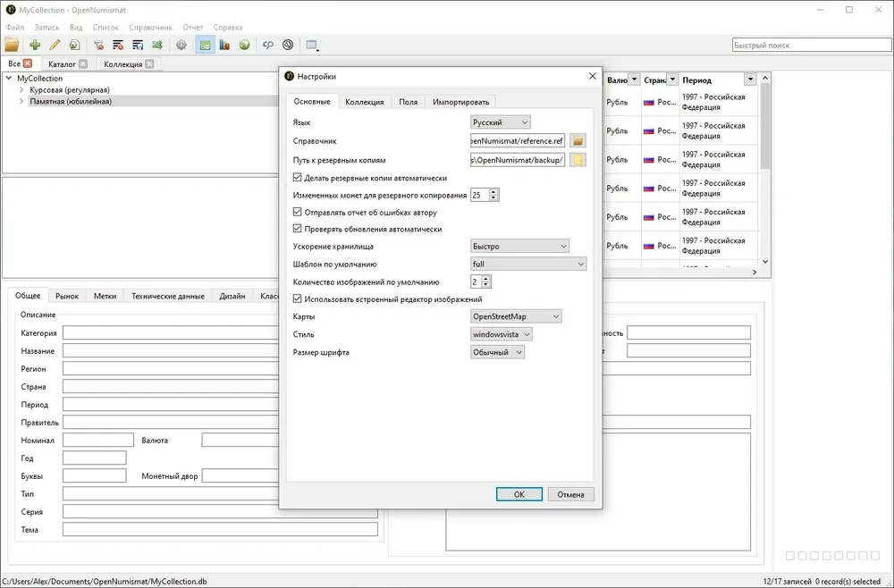
Task: Open the Ускорение хранилища dropdown
Action: pyautogui.click(x=519, y=246)
